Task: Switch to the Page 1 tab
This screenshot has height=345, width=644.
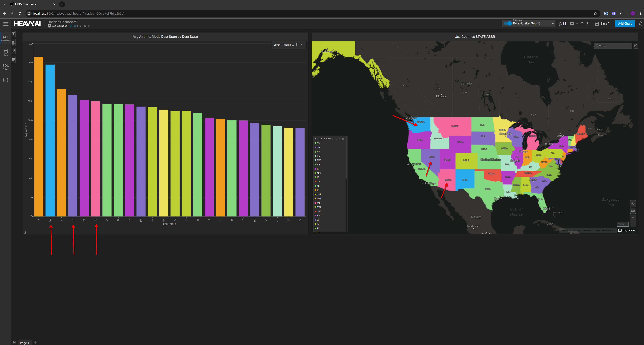Action: point(25,342)
